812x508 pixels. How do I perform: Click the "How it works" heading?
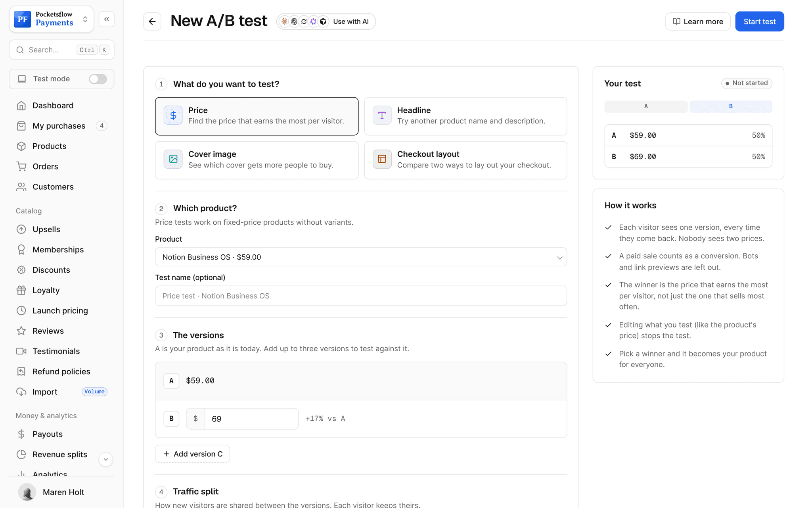click(x=630, y=206)
